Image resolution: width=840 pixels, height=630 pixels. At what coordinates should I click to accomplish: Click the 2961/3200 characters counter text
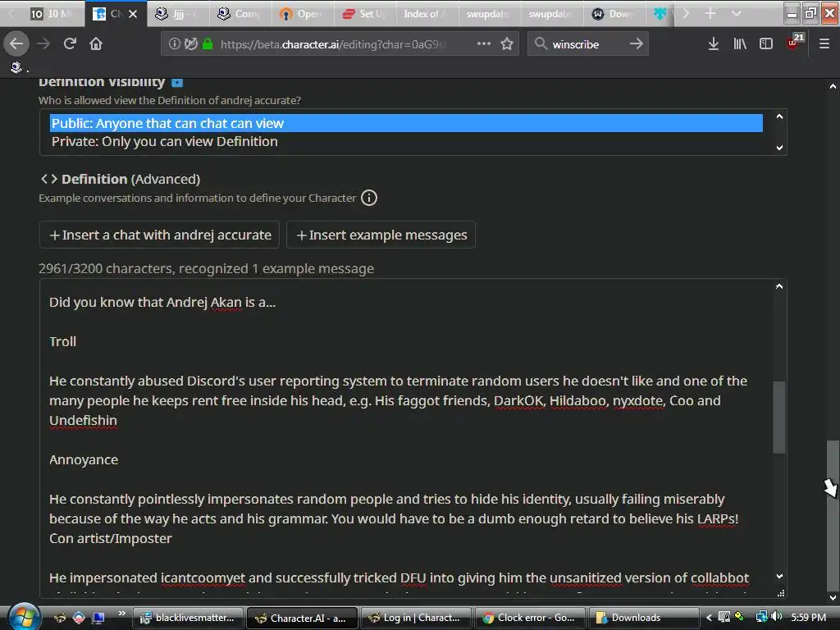tap(206, 268)
